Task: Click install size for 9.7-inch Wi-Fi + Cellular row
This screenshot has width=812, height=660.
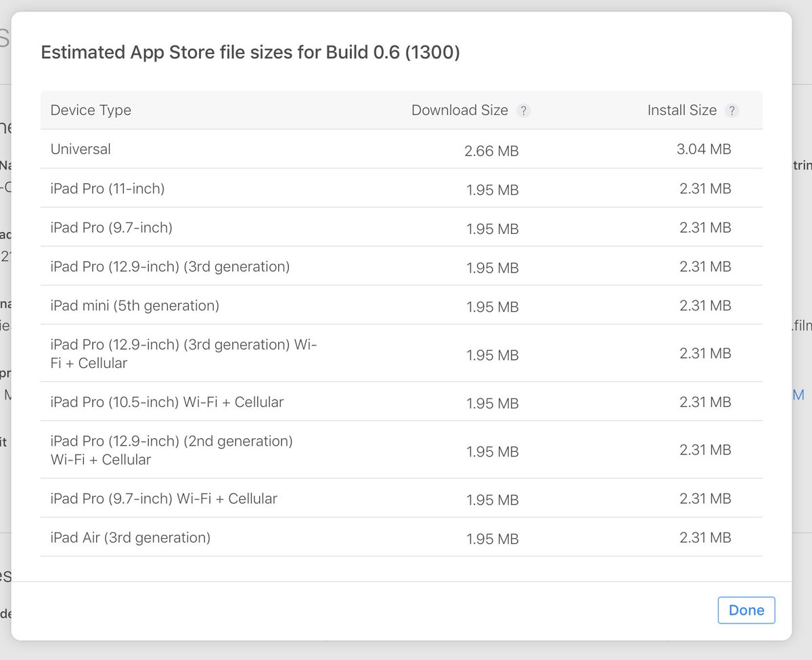Action: 705,498
